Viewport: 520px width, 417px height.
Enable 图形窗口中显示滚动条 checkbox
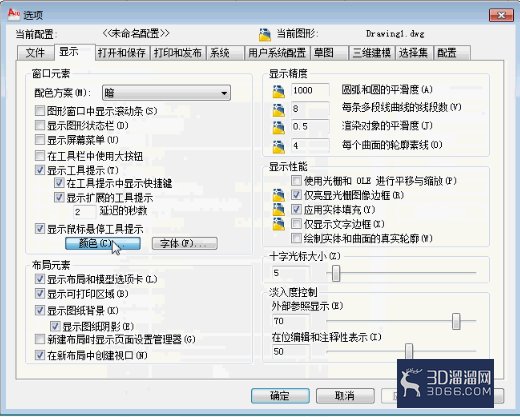tap(40, 110)
